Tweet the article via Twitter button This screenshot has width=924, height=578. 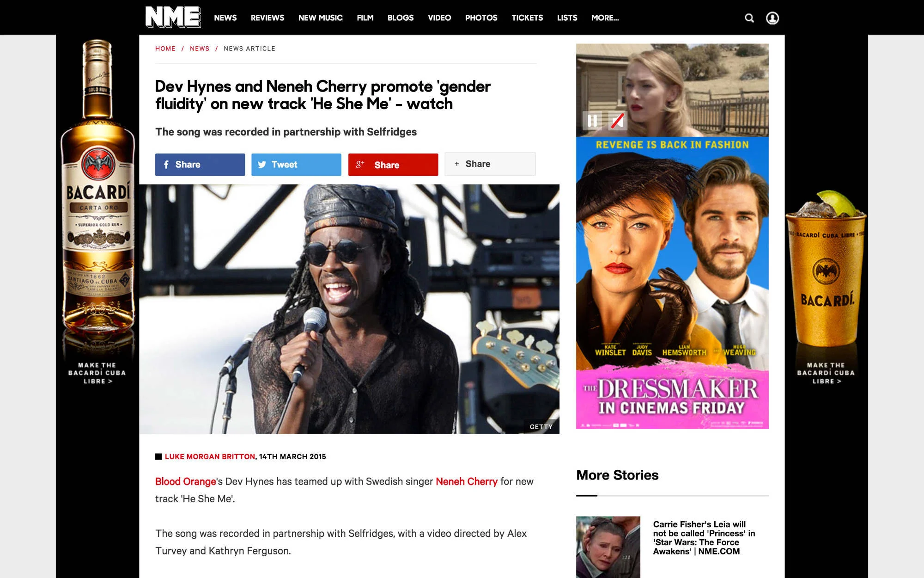(296, 165)
